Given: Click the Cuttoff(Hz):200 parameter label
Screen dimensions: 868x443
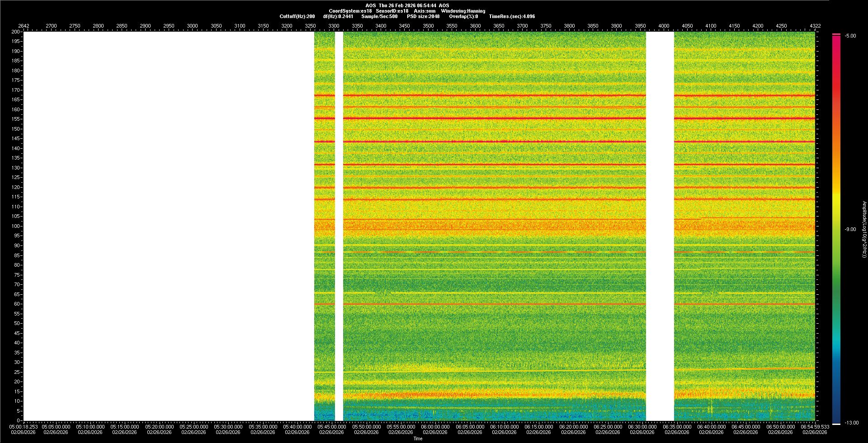Looking at the screenshot, I should point(297,16).
